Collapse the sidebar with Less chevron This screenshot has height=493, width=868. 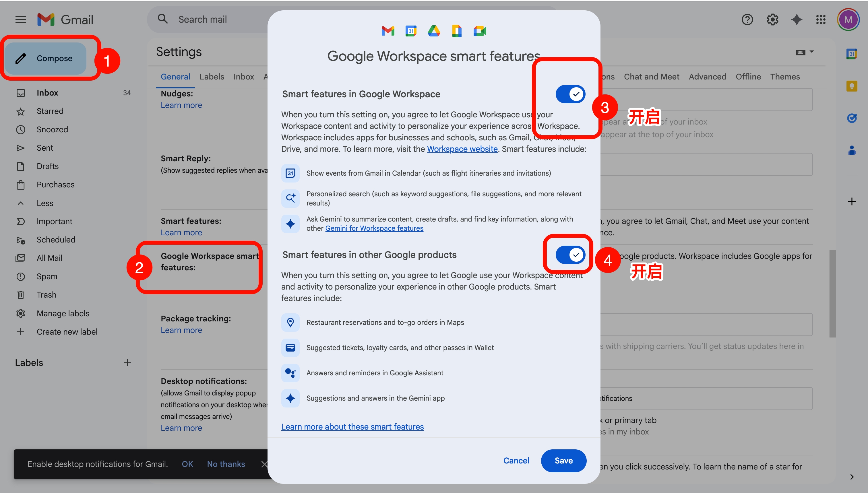tap(21, 203)
